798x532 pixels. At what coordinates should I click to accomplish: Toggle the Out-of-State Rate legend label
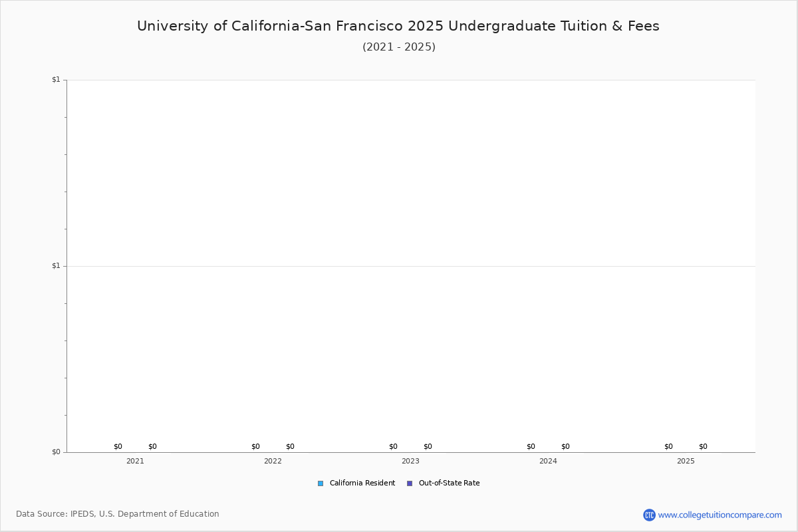449,483
